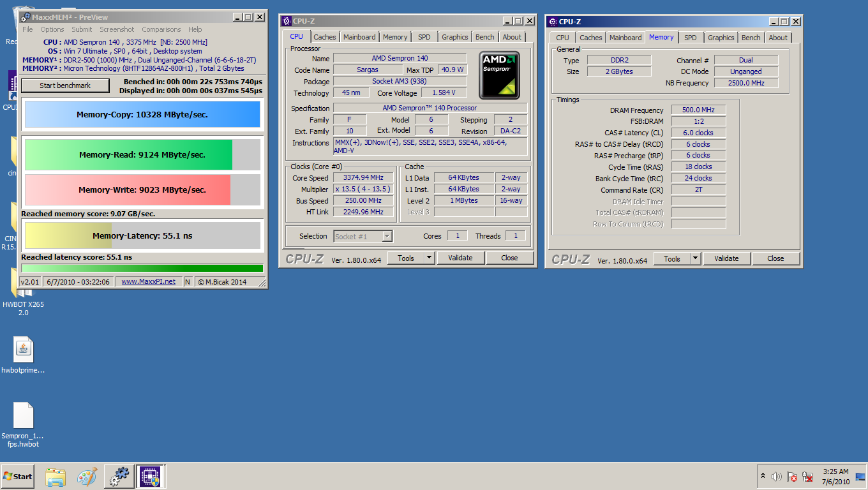Click the NB Frequency 2500.0 MHz field
Screen dimensions: 868x490
pyautogui.click(x=746, y=83)
